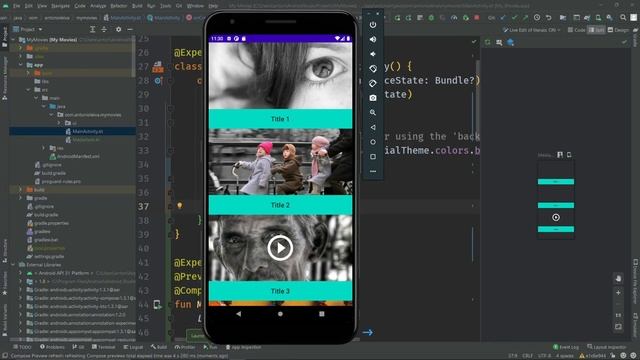640x360 pixels.
Task: Show Git history clock icon
Action: tap(537, 18)
